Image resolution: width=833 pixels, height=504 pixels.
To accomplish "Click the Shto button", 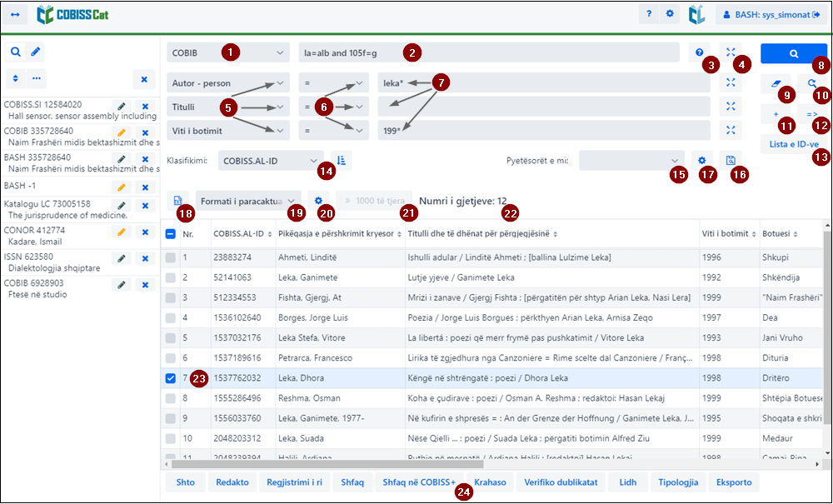I will click(186, 482).
